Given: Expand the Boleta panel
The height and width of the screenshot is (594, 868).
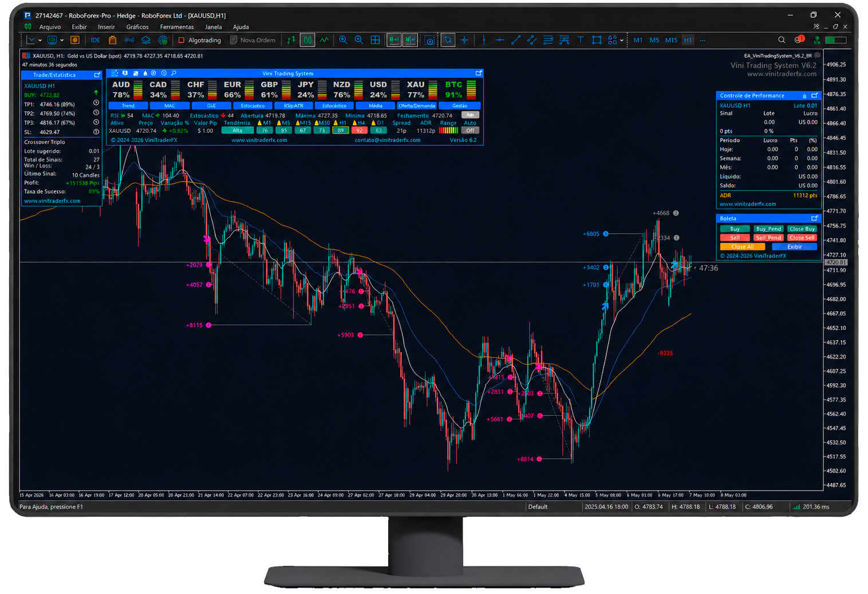Looking at the screenshot, I should tap(815, 218).
